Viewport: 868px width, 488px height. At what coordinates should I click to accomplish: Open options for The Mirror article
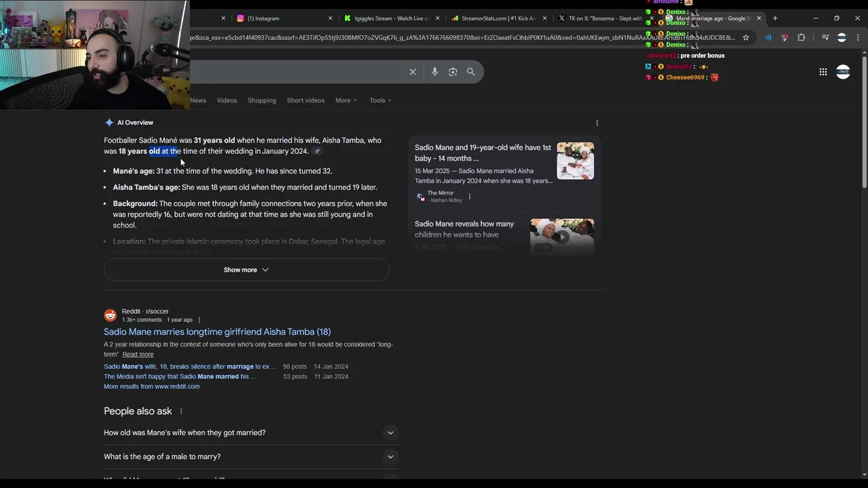[x=469, y=197]
